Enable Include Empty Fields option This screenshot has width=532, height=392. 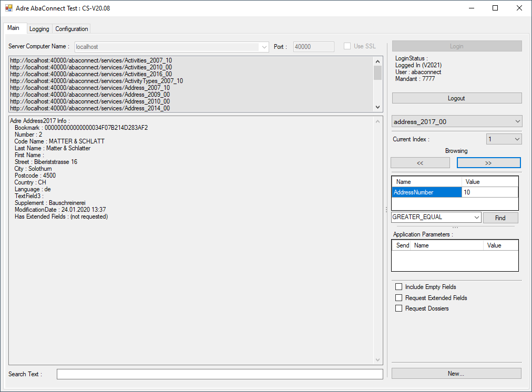click(x=398, y=287)
